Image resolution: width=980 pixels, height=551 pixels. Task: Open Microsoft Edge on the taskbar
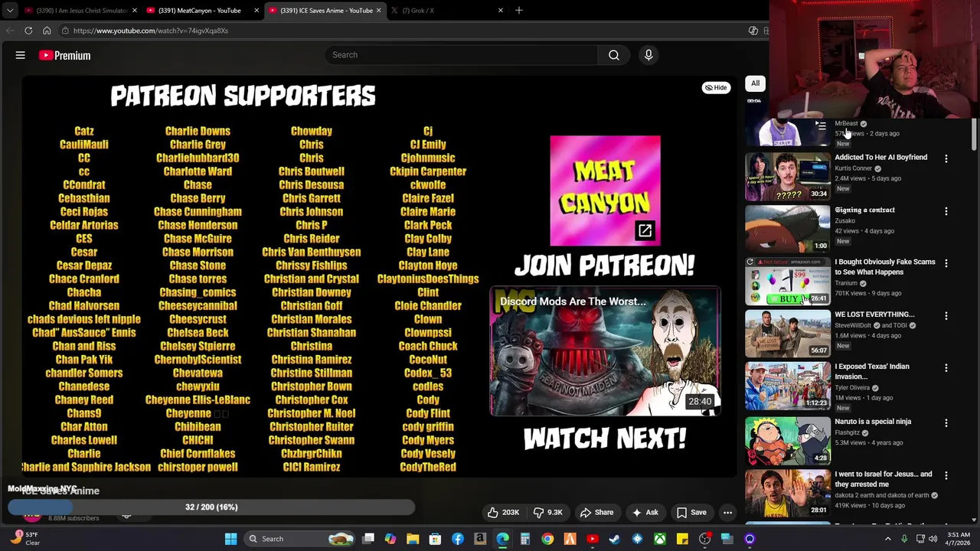click(502, 539)
